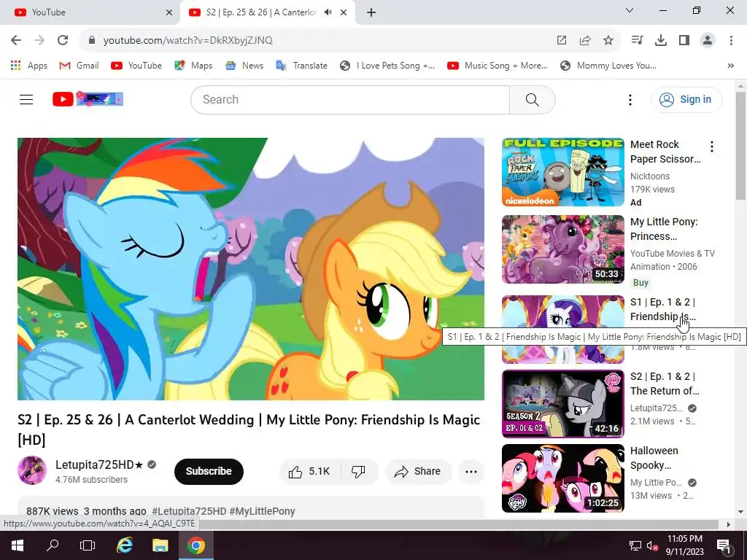The width and height of the screenshot is (747, 560).
Task: Open Letupita725HD channel name link
Action: coord(99,464)
